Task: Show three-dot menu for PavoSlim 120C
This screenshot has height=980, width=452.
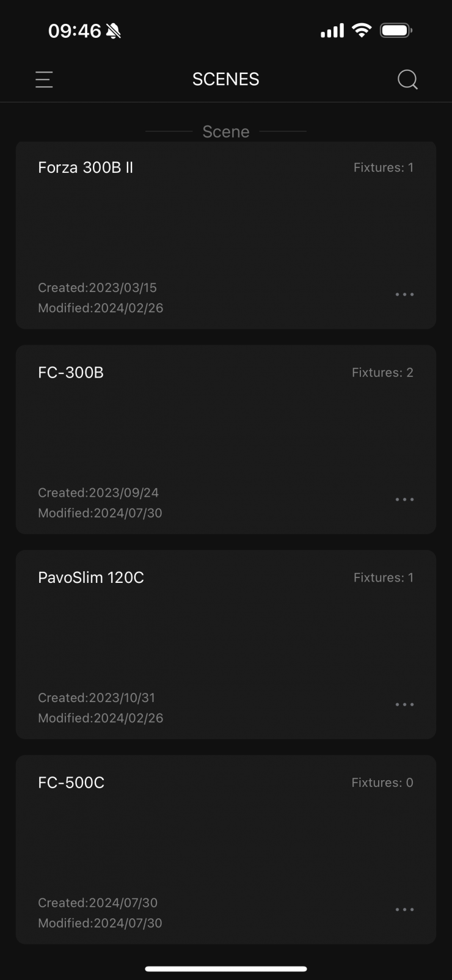Action: tap(404, 704)
